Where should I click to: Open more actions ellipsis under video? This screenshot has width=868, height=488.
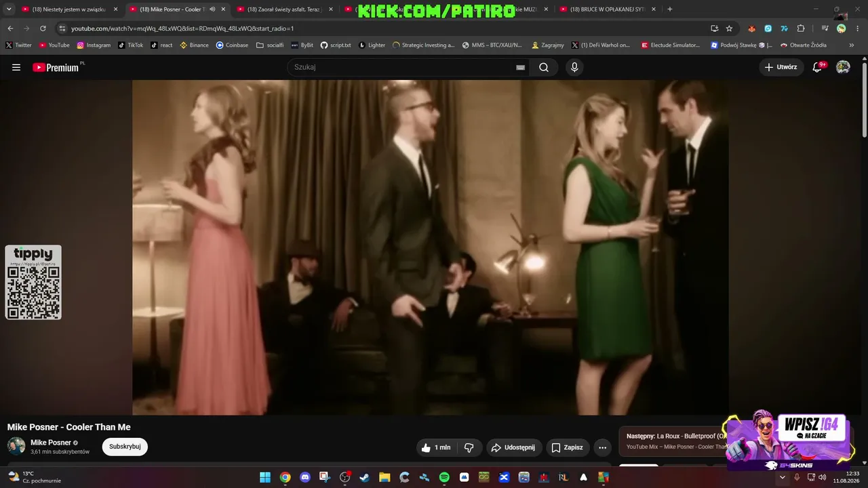[x=602, y=447]
